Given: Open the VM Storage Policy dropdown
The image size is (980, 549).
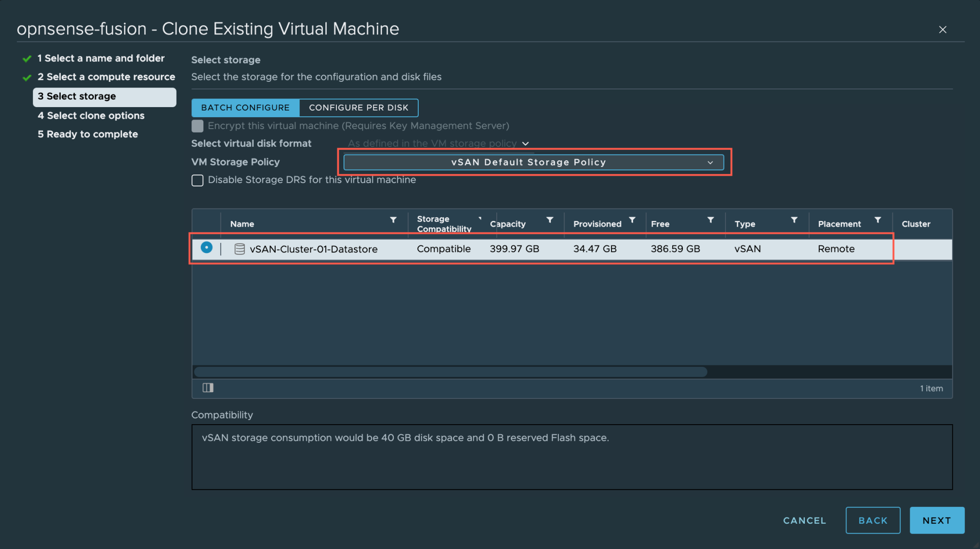Looking at the screenshot, I should (534, 162).
